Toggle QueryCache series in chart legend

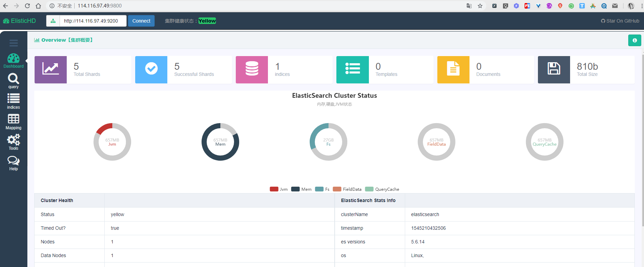click(x=382, y=189)
